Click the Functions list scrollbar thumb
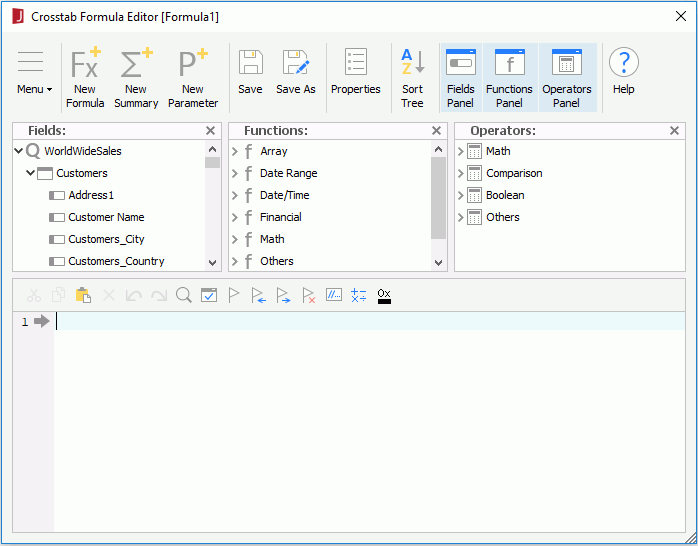This screenshot has width=698, height=546. (438, 198)
